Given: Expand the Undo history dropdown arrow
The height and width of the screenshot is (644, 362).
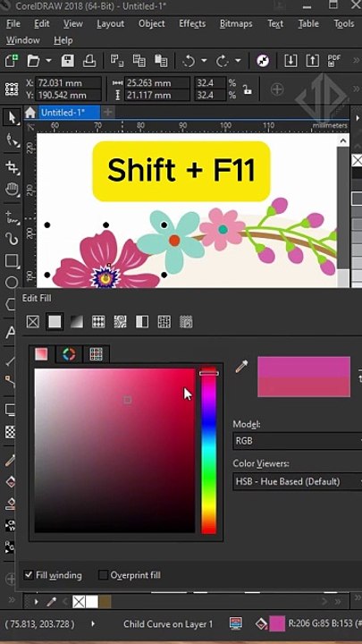Looking at the screenshot, I should pos(204,61).
